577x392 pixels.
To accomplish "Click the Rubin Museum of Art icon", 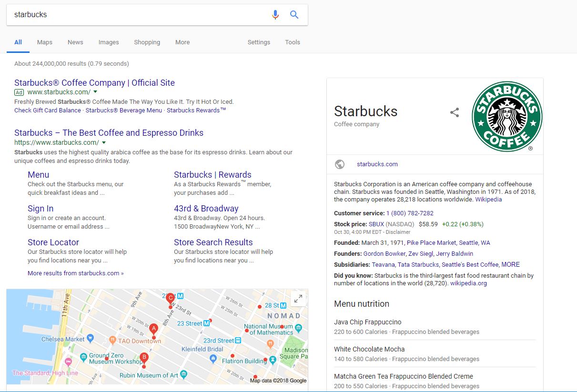I will click(x=184, y=375).
